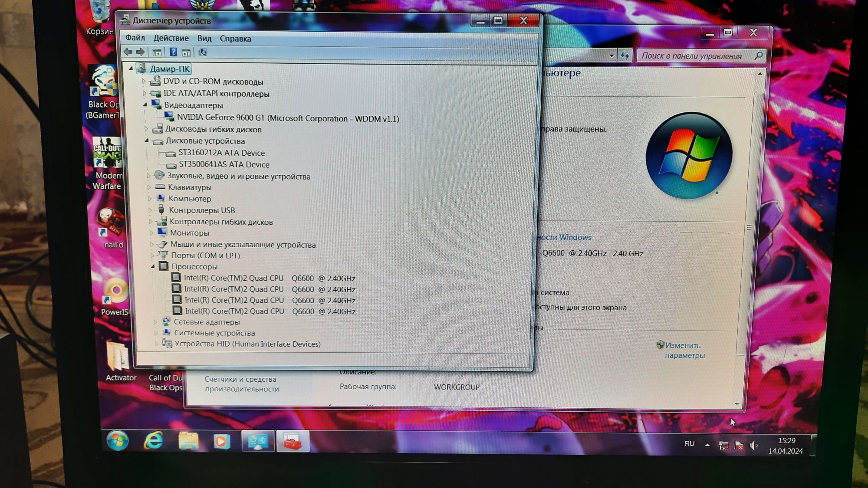The image size is (868, 488).
Task: Expand the Контроллеры USB node
Action: coord(151,210)
